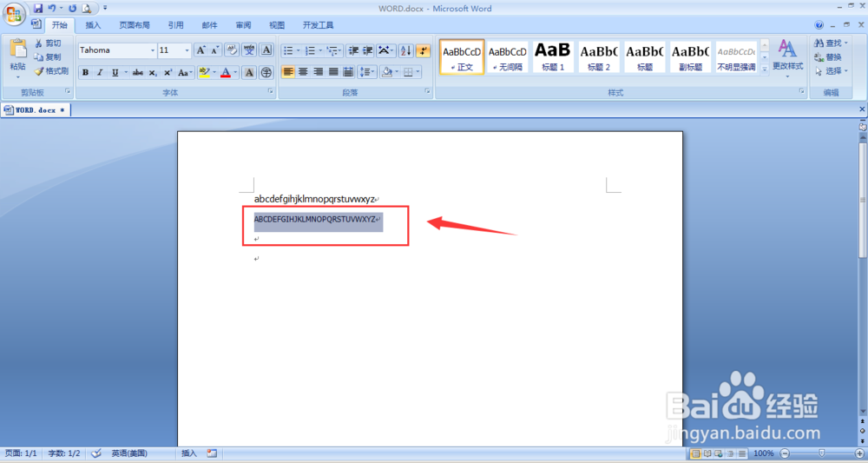868x463 pixels.
Task: Click the zoom in plus button
Action: click(x=858, y=453)
